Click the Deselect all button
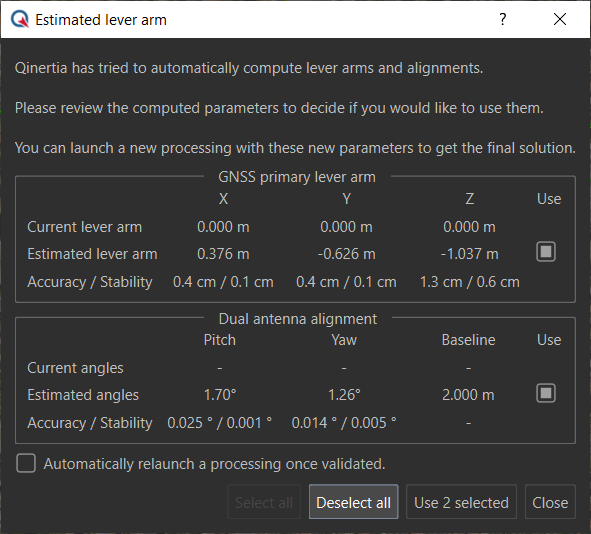 coord(354,502)
